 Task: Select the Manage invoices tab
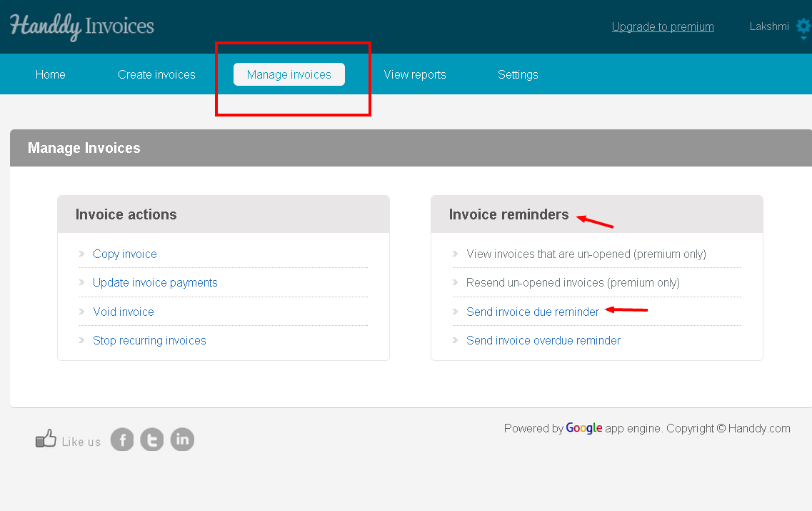[x=289, y=74]
